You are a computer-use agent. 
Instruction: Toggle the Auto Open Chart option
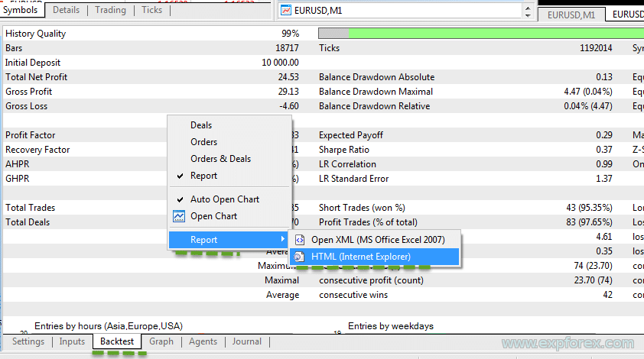[225, 199]
